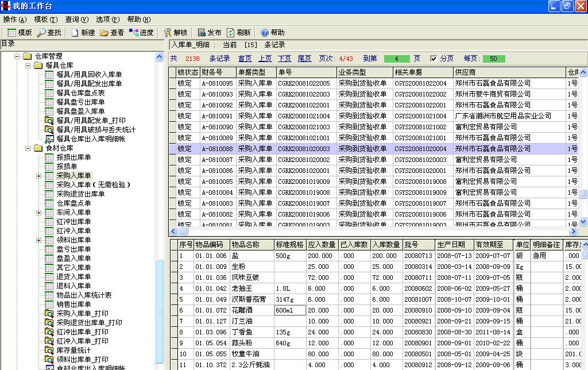588x370 pixels.
Task: Toggle the 分页 pagination checkbox
Action: click(434, 59)
